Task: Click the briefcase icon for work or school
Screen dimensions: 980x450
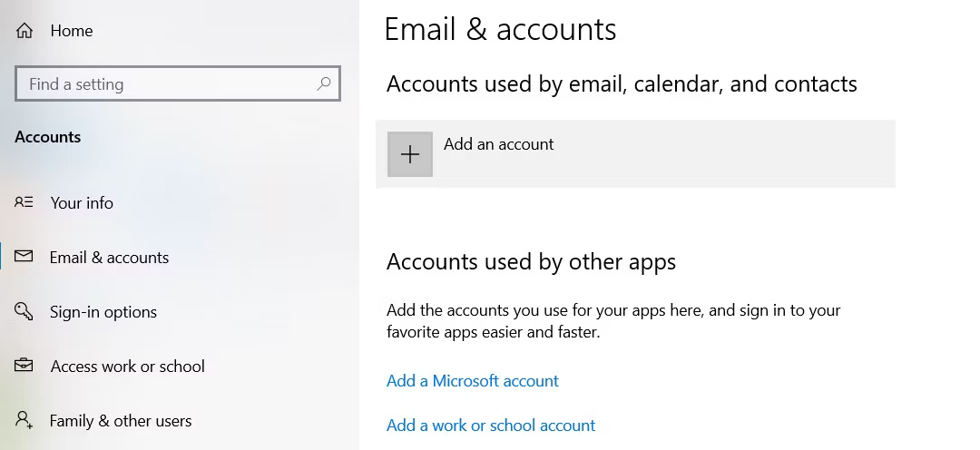Action: pyautogui.click(x=24, y=366)
